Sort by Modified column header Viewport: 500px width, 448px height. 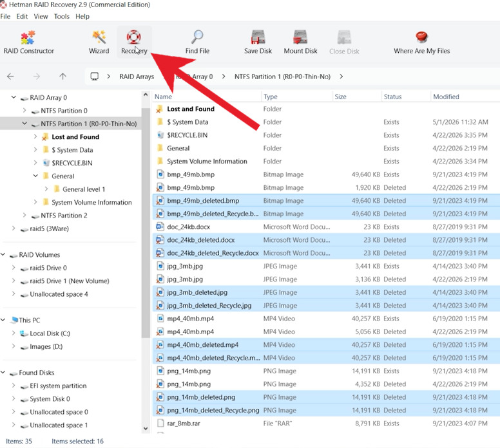coord(465,97)
